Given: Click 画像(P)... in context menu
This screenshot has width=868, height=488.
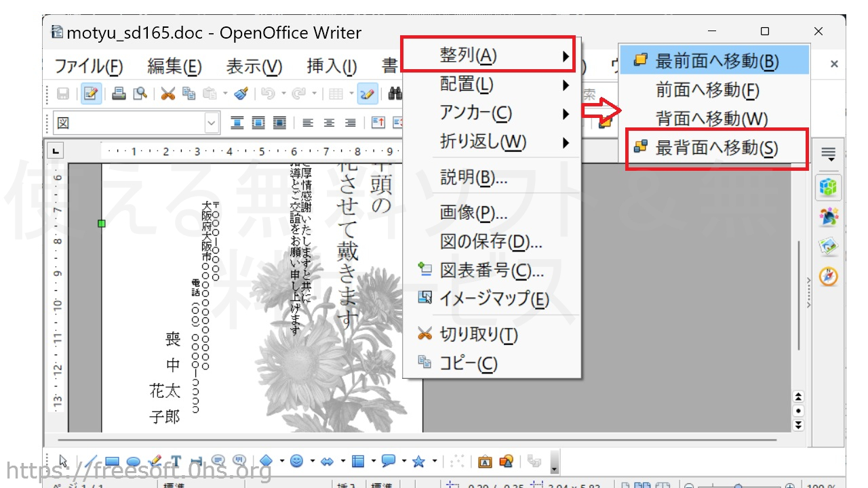Looking at the screenshot, I should 473,213.
